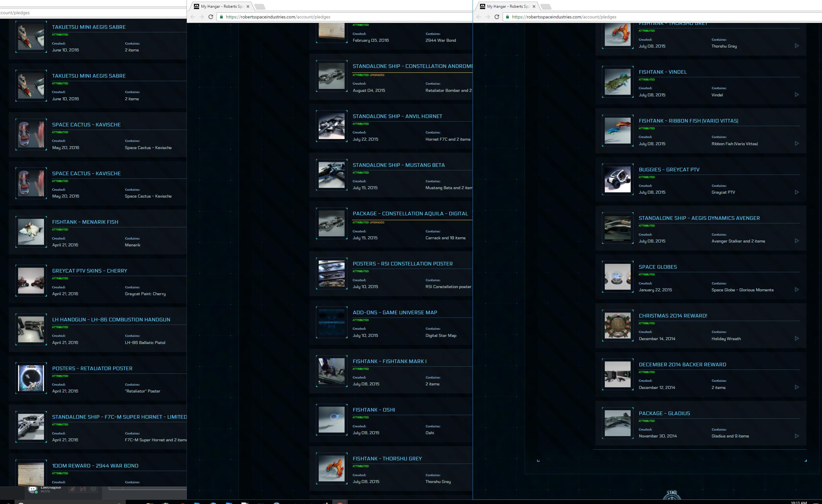The image size is (822, 504).
Task: Expand the Buggies - Greycat PTV pledge
Action: pos(797,192)
